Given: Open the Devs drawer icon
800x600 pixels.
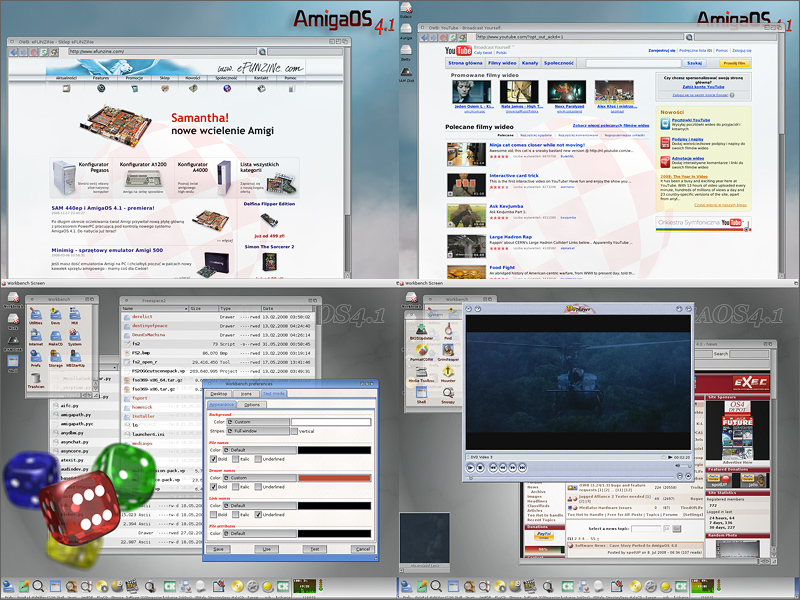Looking at the screenshot, I should [56, 316].
